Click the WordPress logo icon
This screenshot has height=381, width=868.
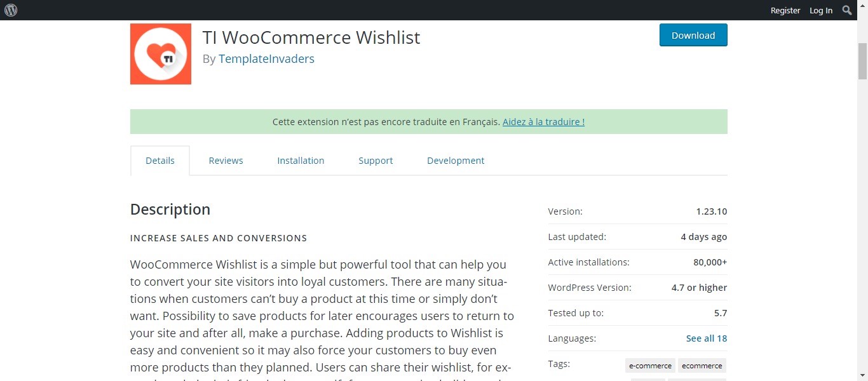10,10
